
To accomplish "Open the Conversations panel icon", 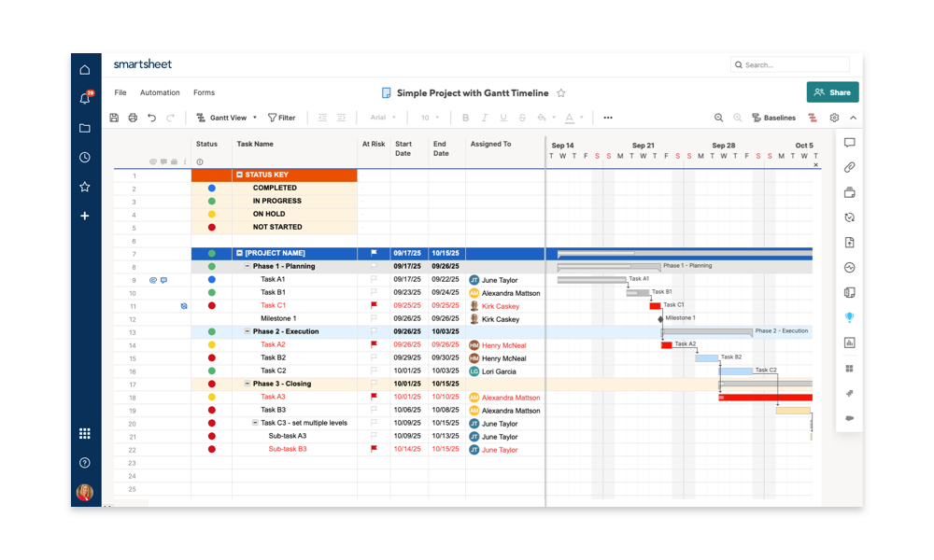I will click(849, 142).
